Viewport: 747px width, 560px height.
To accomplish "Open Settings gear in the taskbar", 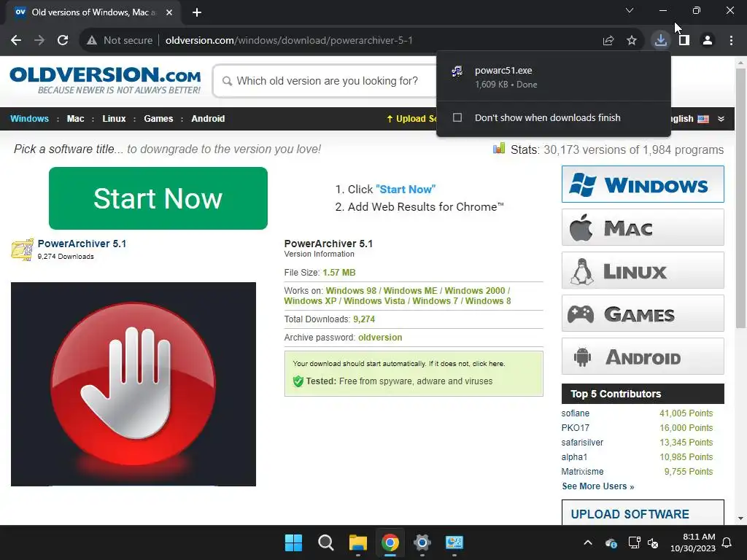I will point(422,542).
